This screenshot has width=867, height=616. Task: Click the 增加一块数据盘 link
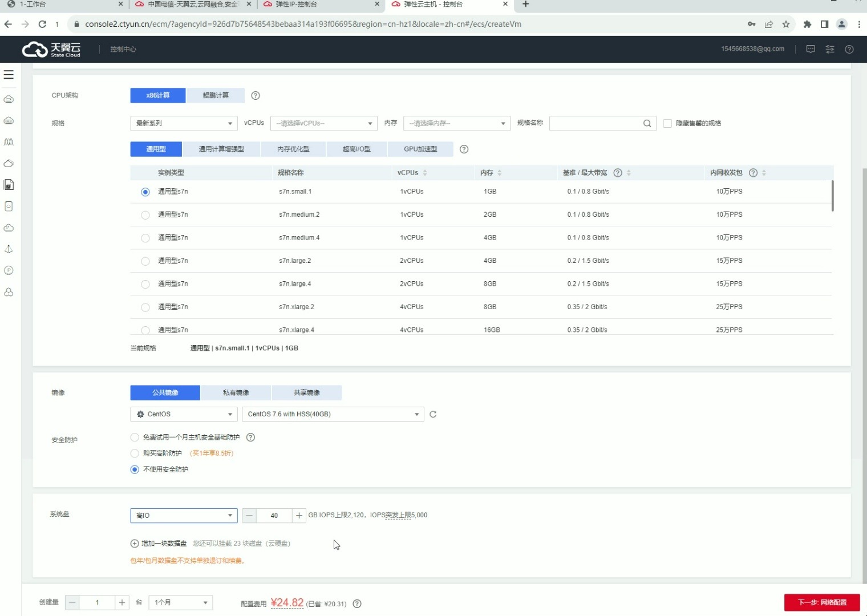click(164, 544)
